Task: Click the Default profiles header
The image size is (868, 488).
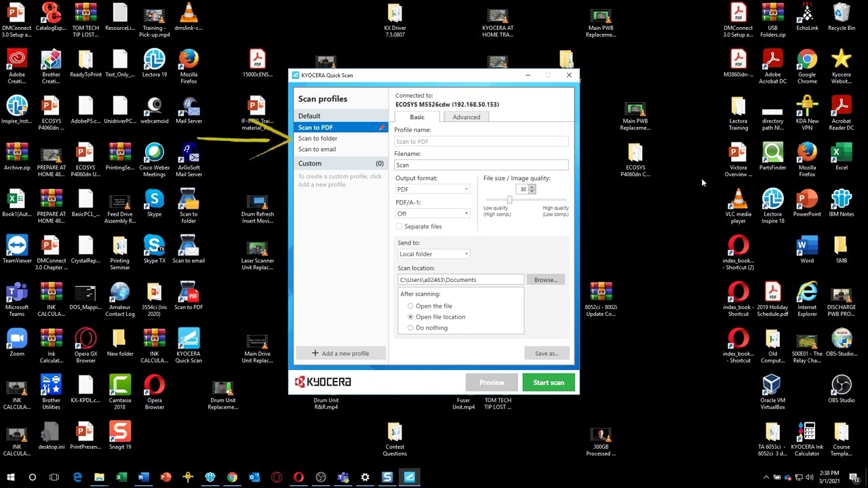Action: [x=341, y=116]
